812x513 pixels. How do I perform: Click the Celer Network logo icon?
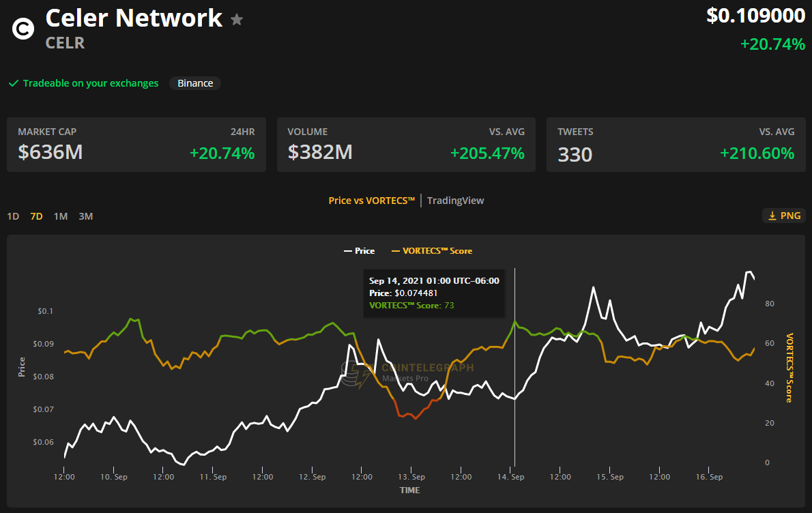click(x=23, y=29)
